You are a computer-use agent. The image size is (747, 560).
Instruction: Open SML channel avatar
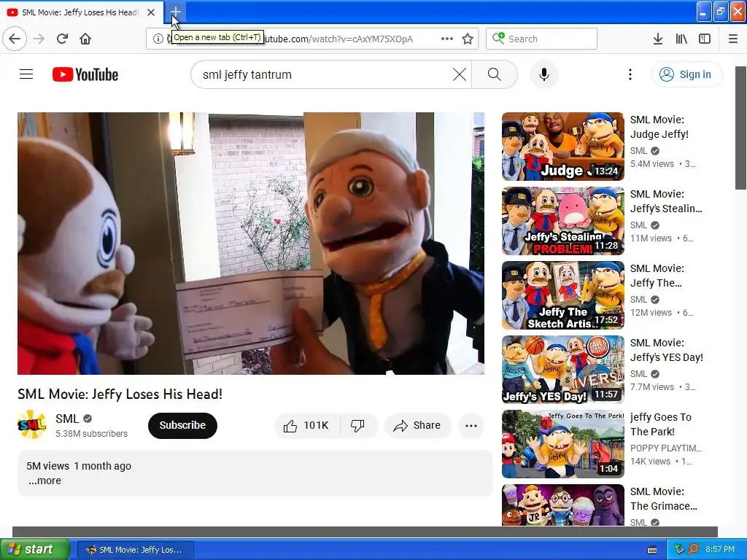pyautogui.click(x=32, y=424)
